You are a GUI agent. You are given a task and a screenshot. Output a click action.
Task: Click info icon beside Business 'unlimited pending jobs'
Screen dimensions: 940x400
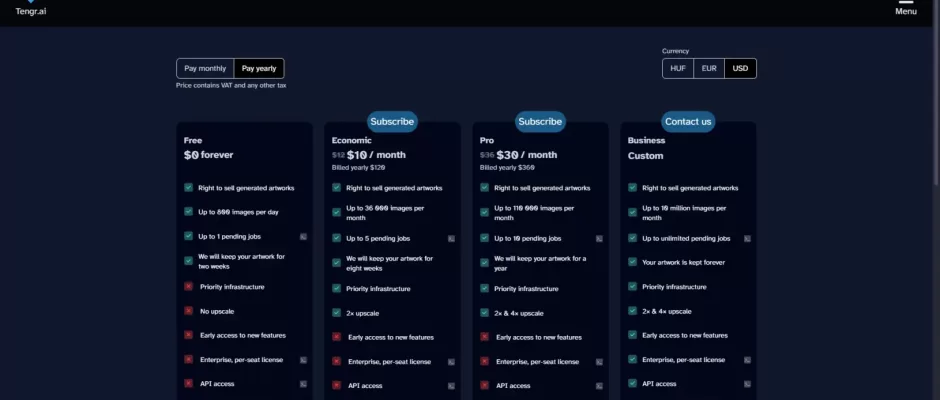pyautogui.click(x=748, y=239)
